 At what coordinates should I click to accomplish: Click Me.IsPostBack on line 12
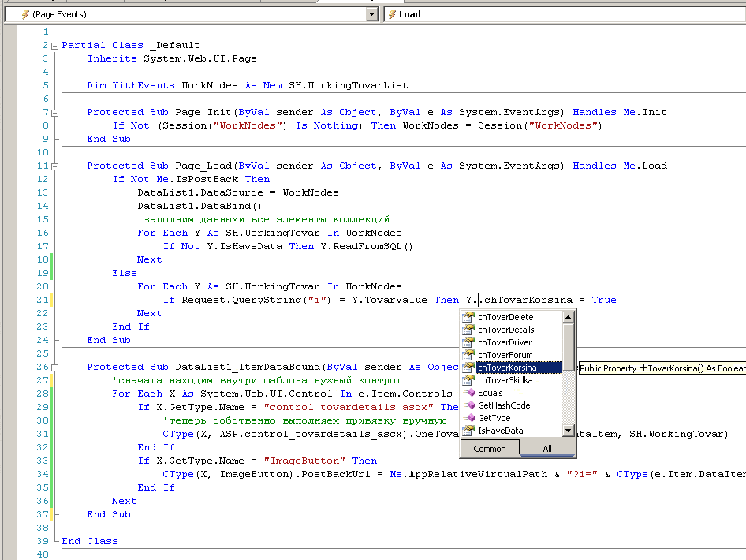[x=197, y=179]
